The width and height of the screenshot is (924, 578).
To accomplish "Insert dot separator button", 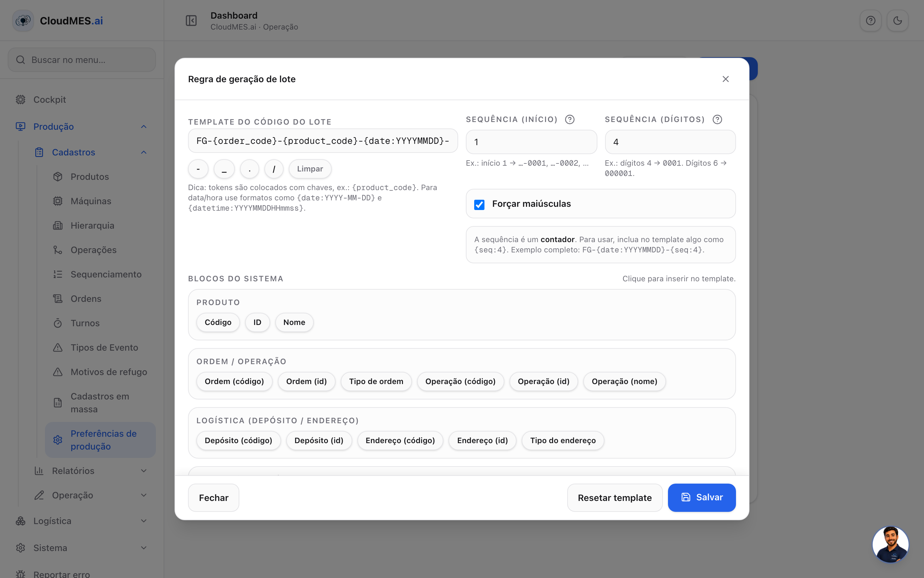I will (250, 169).
